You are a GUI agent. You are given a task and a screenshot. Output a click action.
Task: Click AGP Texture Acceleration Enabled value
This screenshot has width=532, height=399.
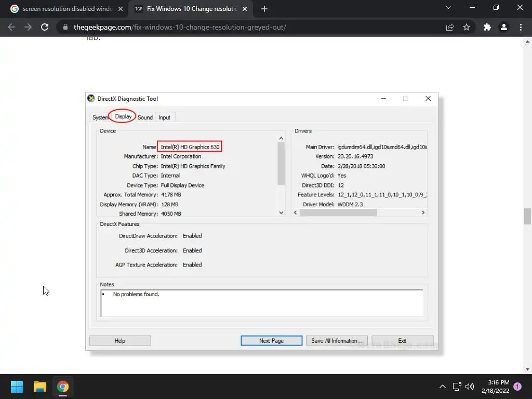tap(192, 264)
